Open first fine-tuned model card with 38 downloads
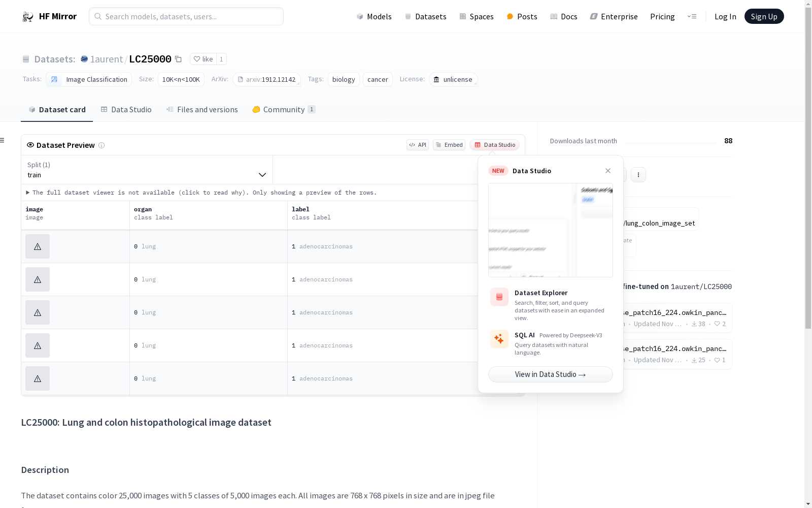The height and width of the screenshot is (508, 812). (676, 318)
